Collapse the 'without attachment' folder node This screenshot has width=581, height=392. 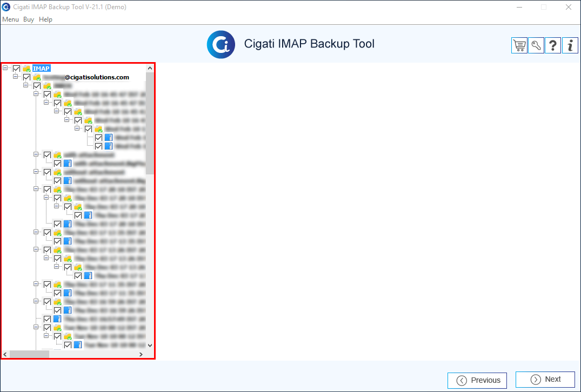[36, 171]
